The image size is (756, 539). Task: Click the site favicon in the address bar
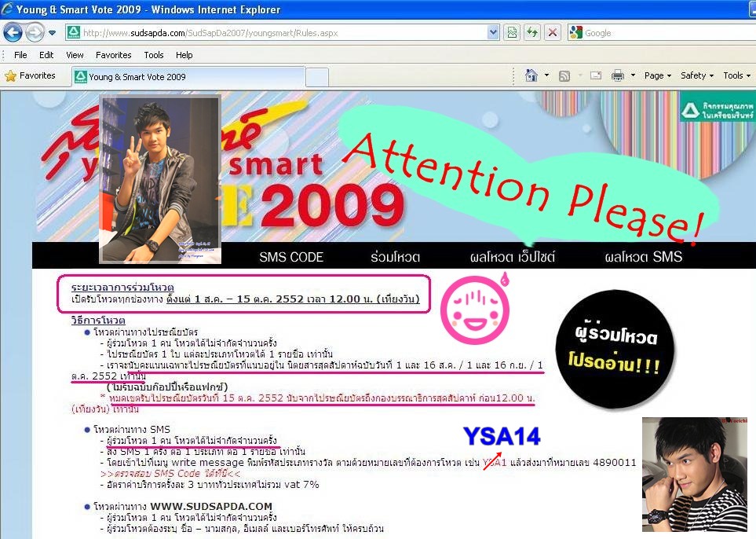[x=73, y=33]
